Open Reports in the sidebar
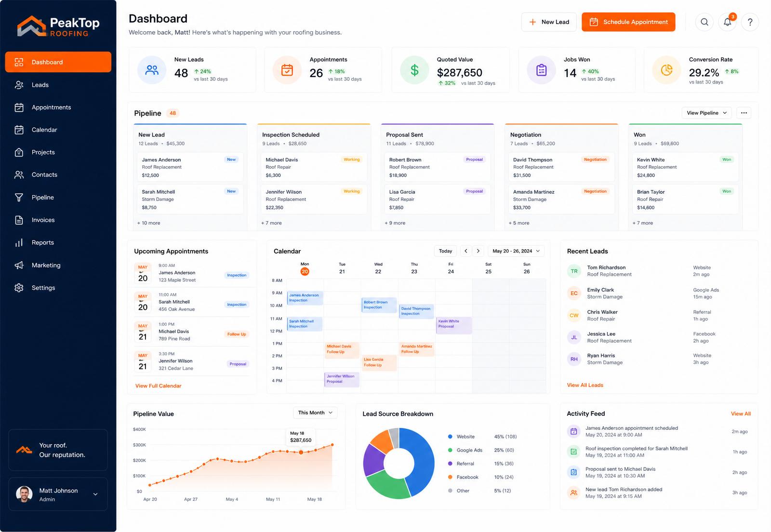This screenshot has width=771, height=532. click(58, 242)
